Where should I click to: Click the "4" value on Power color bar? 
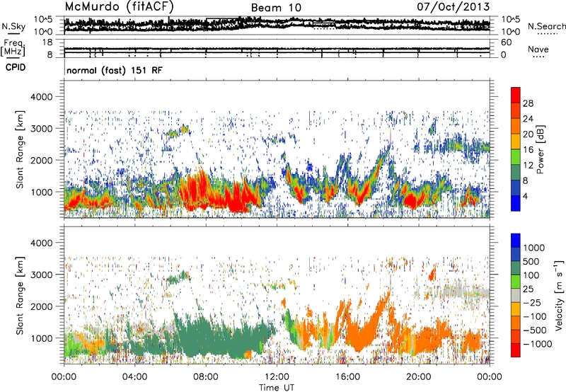pos(525,196)
